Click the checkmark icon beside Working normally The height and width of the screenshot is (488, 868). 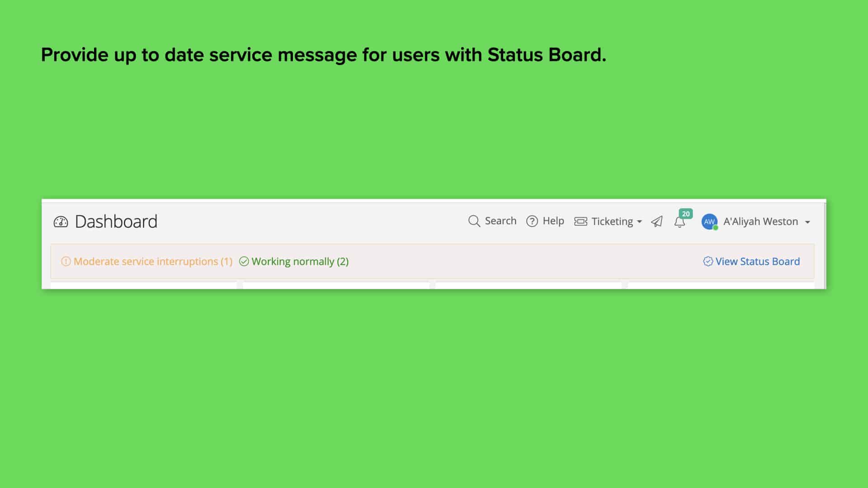[243, 261]
